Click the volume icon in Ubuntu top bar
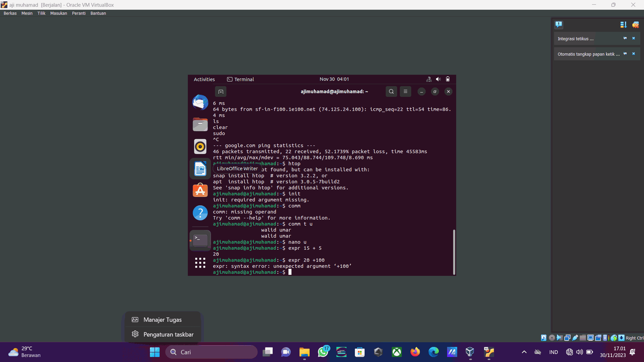Screen dimensions: 644x362 click(x=438, y=79)
